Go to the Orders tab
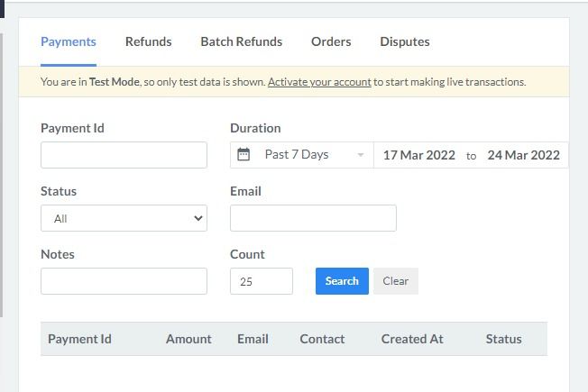Image resolution: width=588 pixels, height=392 pixels. point(331,41)
